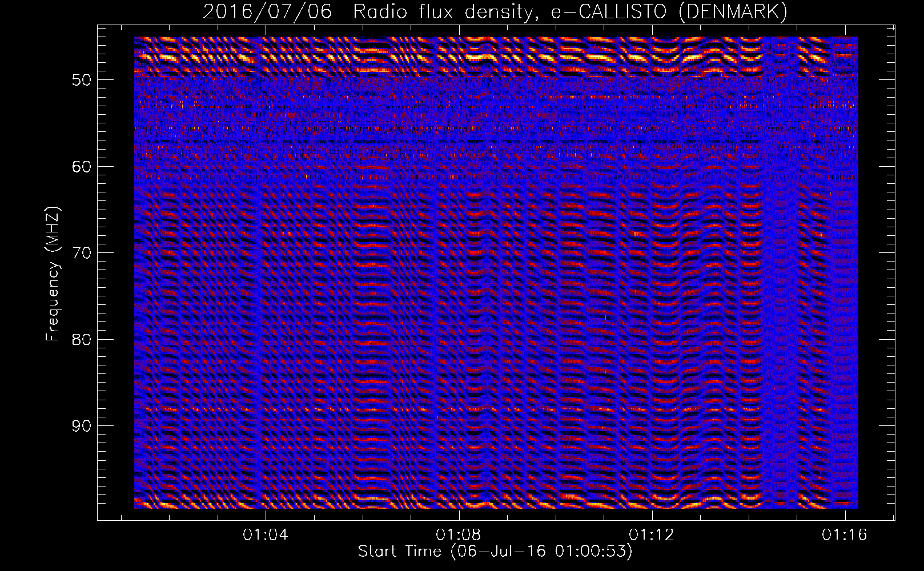Click the date '2016/07/06' in the title
The image size is (924, 571).
[267, 11]
